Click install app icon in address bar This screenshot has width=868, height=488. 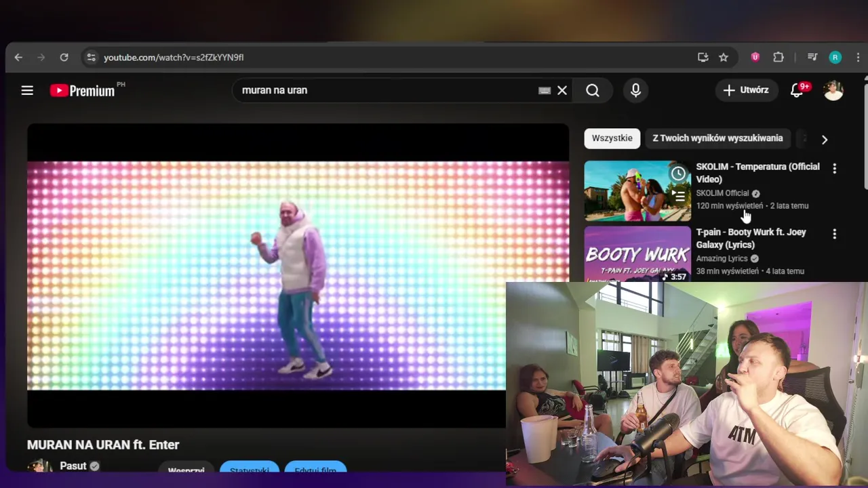point(703,58)
